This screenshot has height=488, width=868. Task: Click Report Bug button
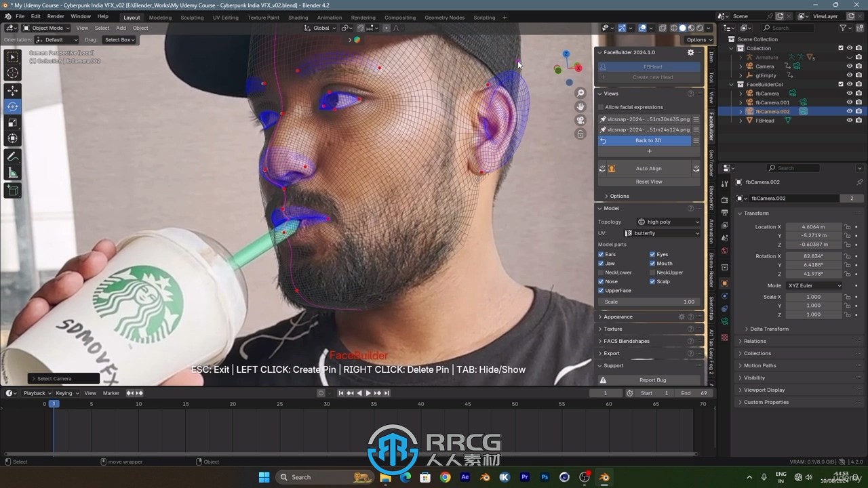click(x=649, y=380)
